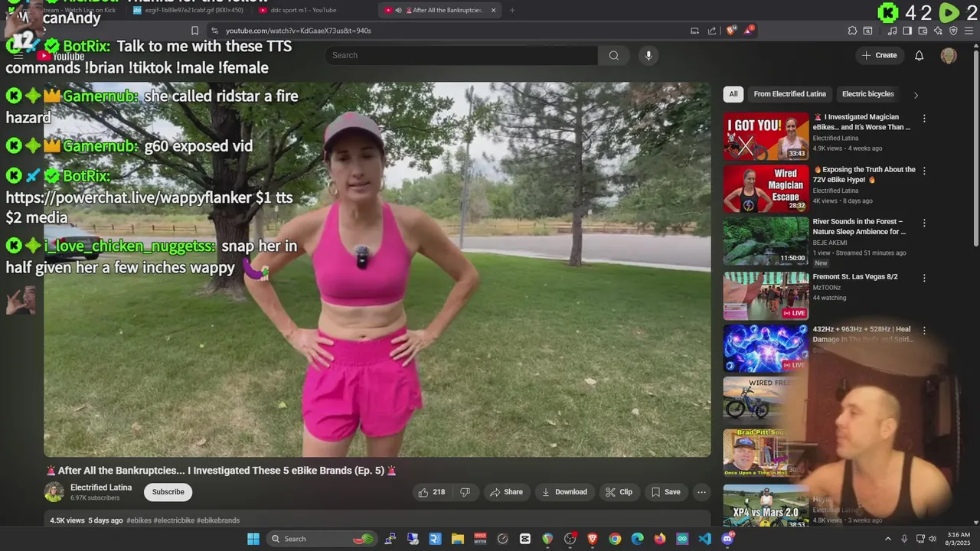
Task: Click the YouTube search magnifier button
Action: (x=613, y=55)
